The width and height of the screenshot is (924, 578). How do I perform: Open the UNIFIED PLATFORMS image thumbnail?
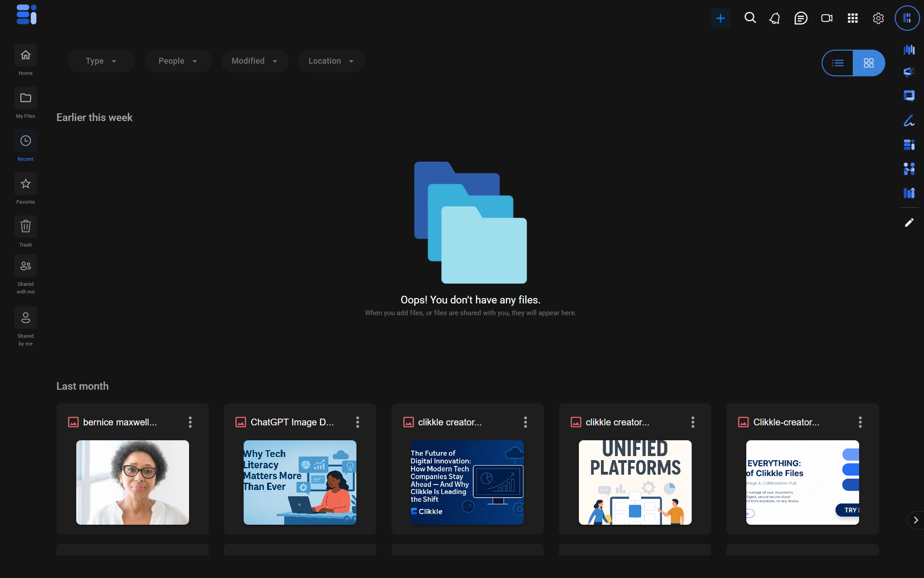tap(635, 482)
